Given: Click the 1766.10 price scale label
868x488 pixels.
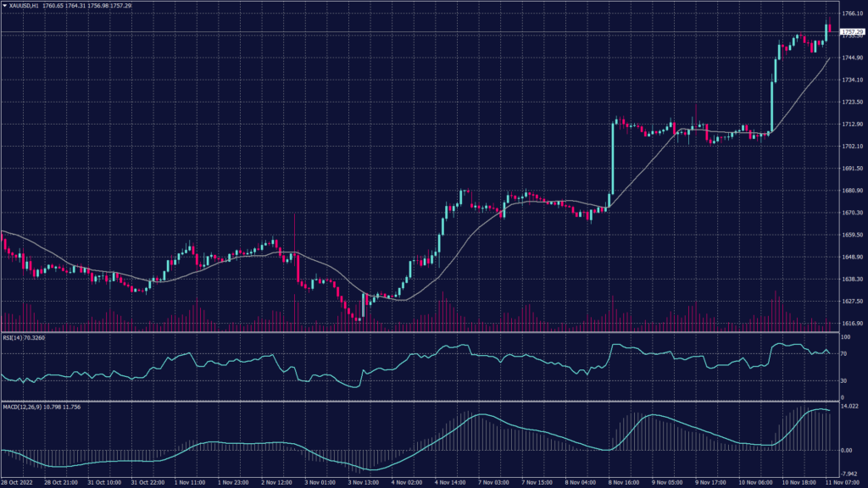Looking at the screenshot, I should click(851, 14).
